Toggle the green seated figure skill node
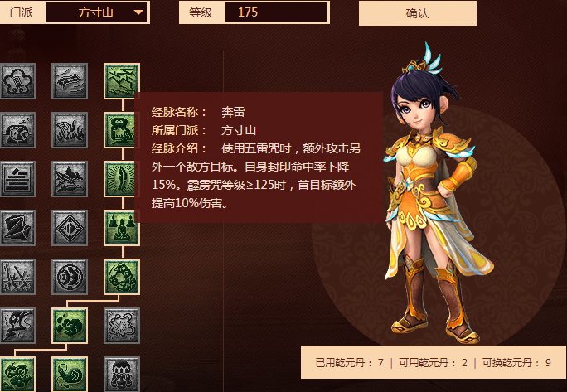This screenshot has height=392, width=567. point(122,130)
